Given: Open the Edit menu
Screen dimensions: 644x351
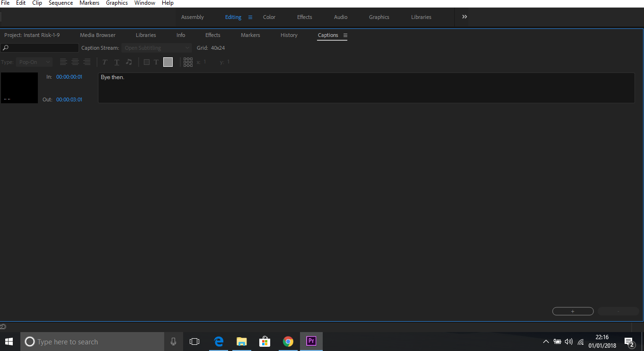Looking at the screenshot, I should tap(21, 3).
